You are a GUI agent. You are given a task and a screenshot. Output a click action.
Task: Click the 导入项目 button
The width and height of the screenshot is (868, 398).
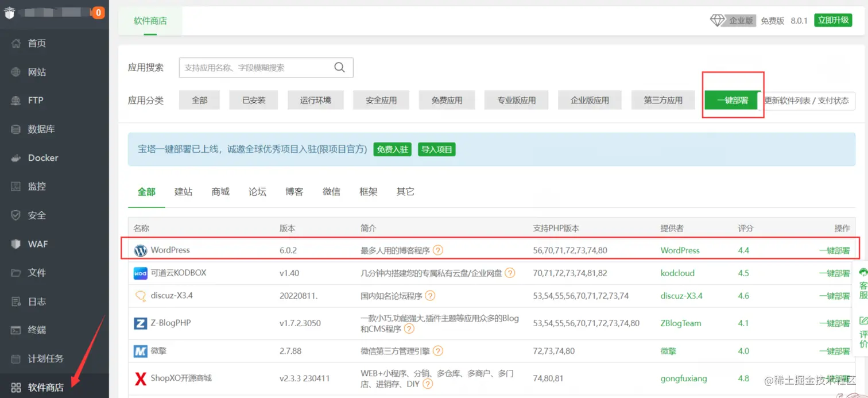point(437,150)
